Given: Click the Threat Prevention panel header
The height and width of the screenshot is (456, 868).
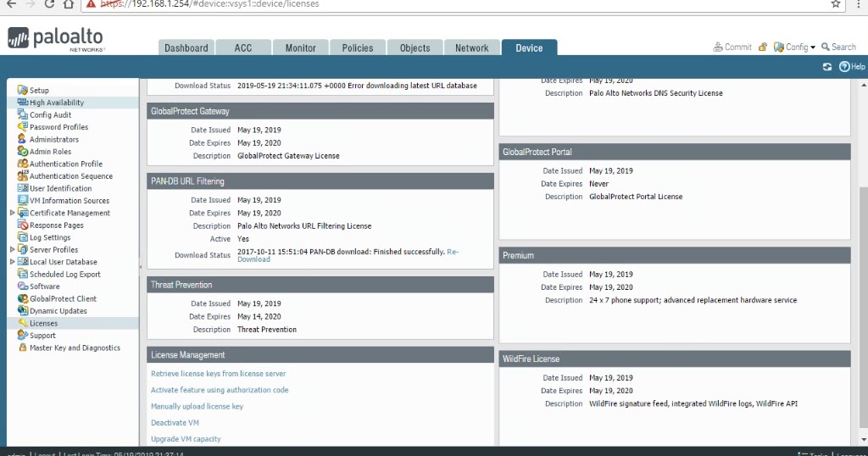Looking at the screenshot, I should (320, 285).
